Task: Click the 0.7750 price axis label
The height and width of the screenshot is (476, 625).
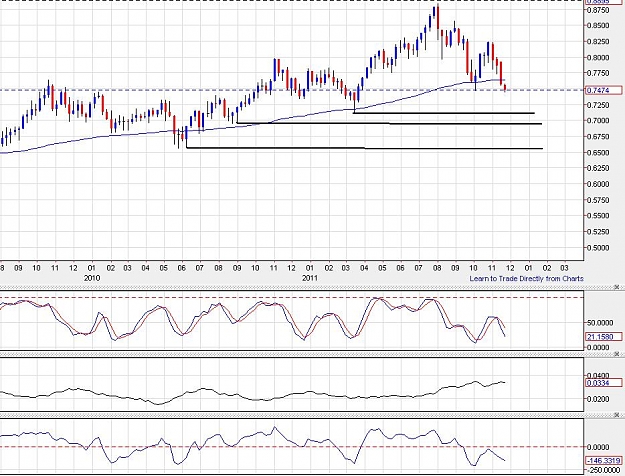Action: click(599, 73)
